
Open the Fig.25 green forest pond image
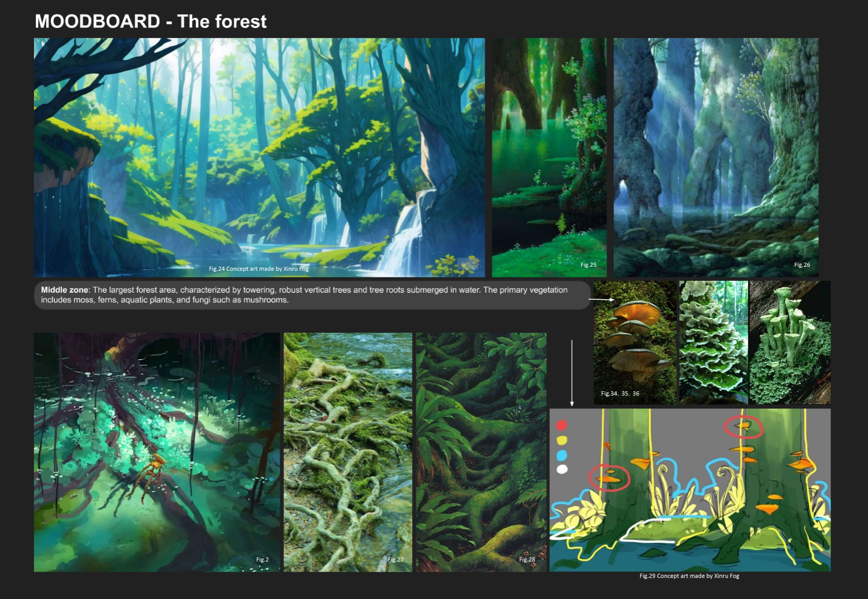(549, 157)
